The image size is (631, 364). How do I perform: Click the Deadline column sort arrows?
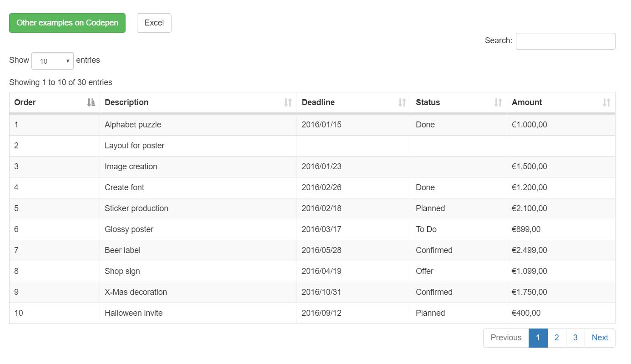point(403,102)
